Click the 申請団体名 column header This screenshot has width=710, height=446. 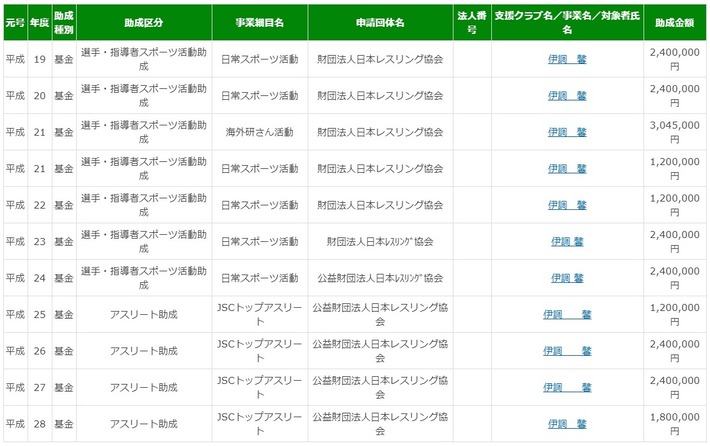[x=380, y=23]
